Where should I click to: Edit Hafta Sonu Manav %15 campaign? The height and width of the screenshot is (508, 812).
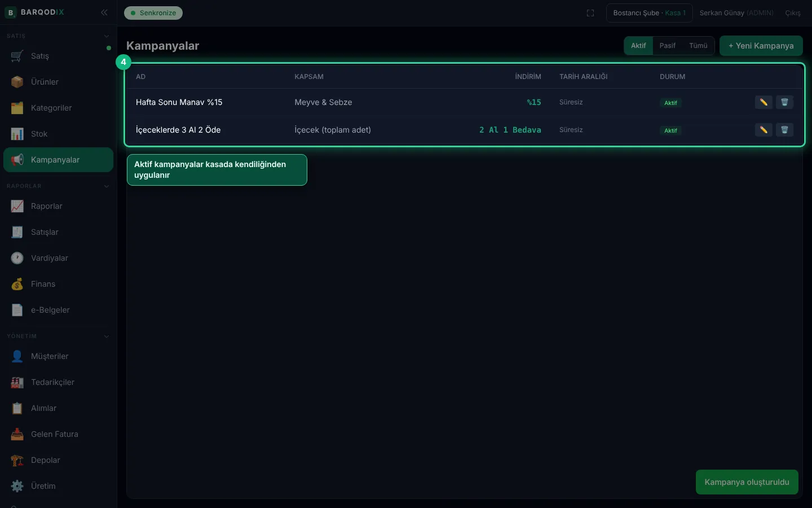point(764,102)
